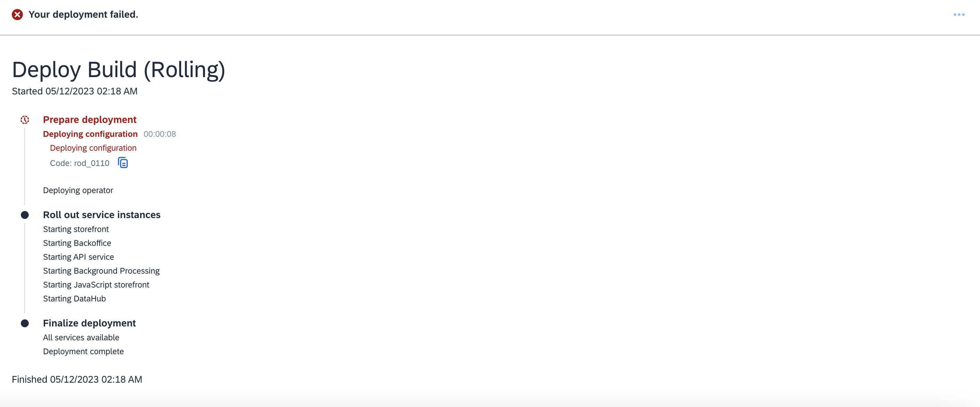Copy the rod_0110 error code
The image size is (980, 407).
tap(123, 163)
